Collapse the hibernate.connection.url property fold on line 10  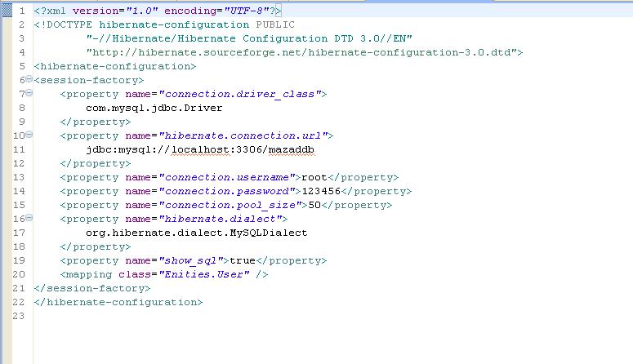(29, 135)
